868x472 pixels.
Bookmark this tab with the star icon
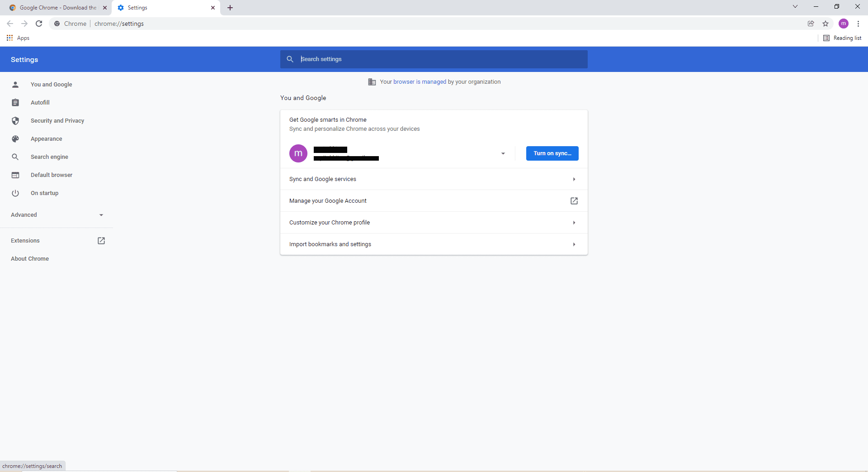pos(826,24)
